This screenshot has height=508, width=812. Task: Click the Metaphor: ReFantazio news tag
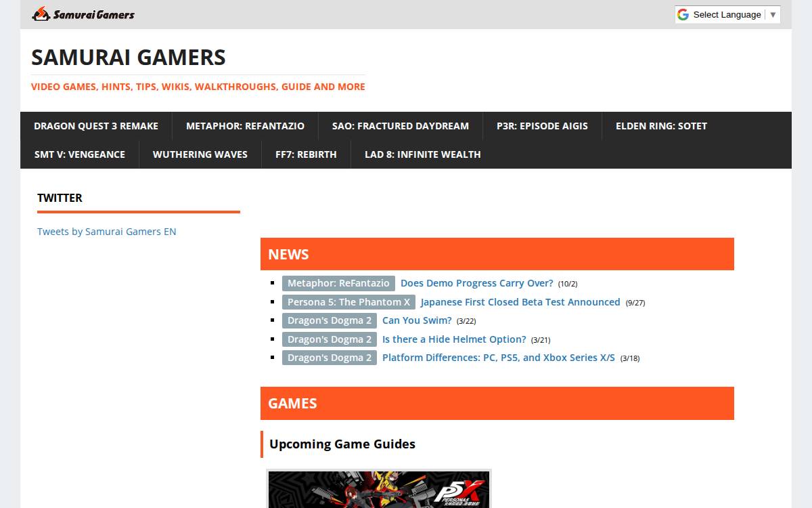[338, 283]
